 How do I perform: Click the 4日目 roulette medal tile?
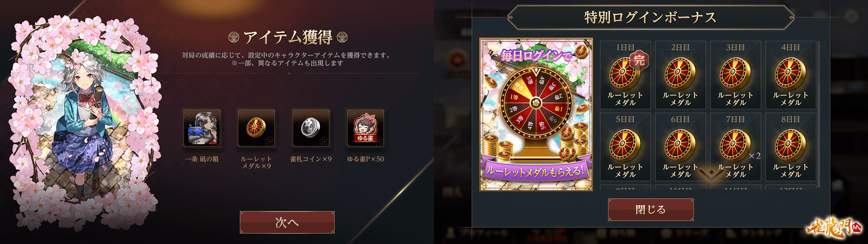tap(791, 75)
